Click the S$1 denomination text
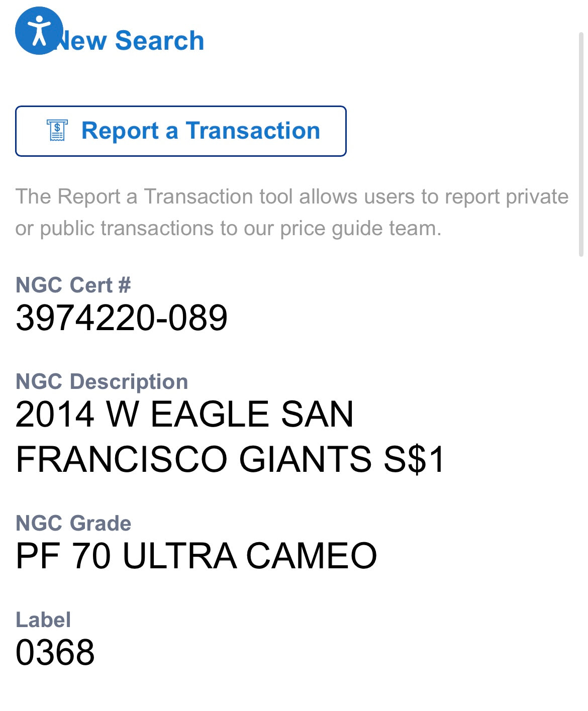The image size is (588, 711). coord(414,459)
